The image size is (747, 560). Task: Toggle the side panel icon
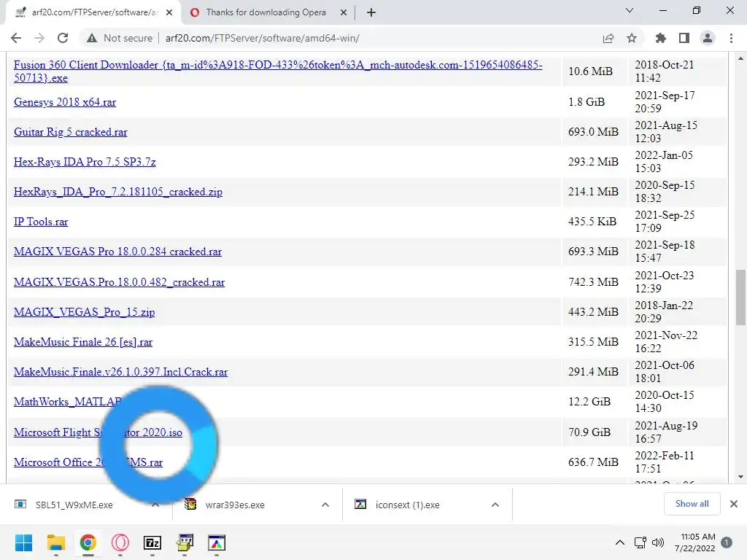click(x=684, y=38)
